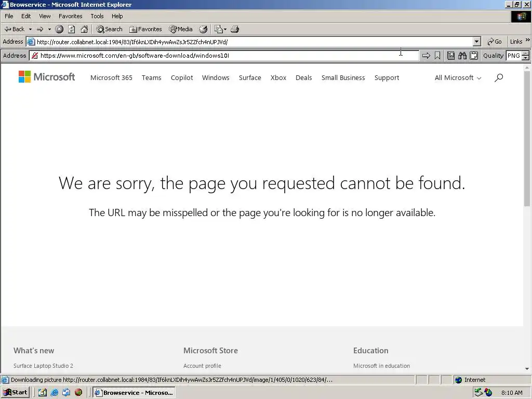The image size is (532, 399).
Task: Open the Media pane
Action: pyautogui.click(x=181, y=29)
